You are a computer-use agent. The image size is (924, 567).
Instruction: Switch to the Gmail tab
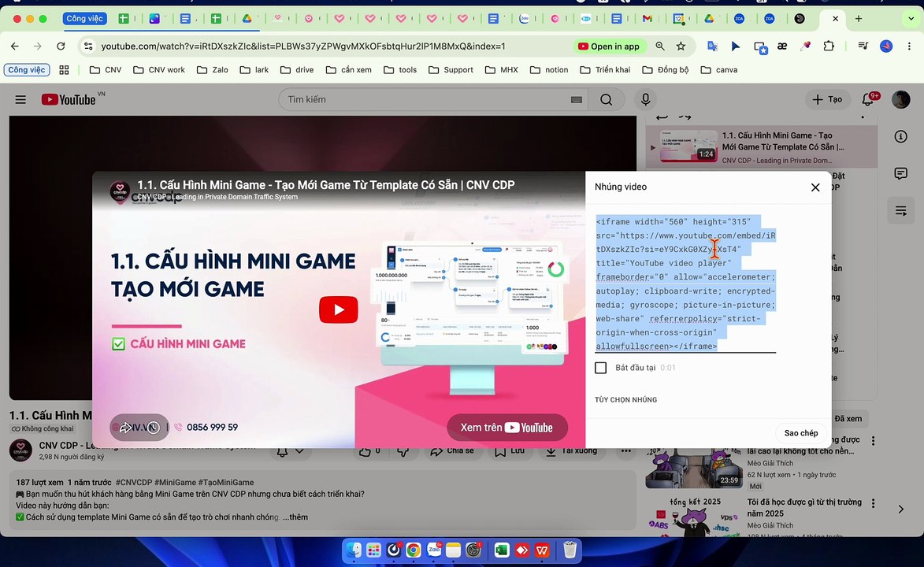click(648, 19)
